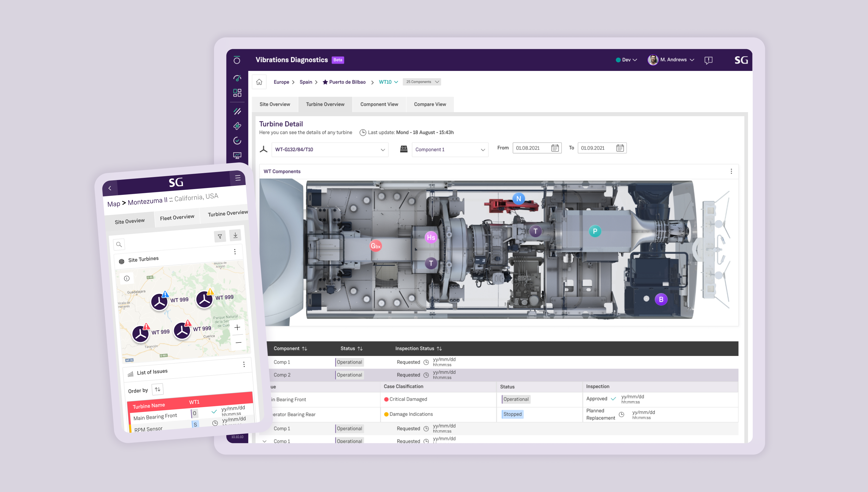Select the N marker on the nacelle
Screen dimensions: 868x492
point(518,199)
